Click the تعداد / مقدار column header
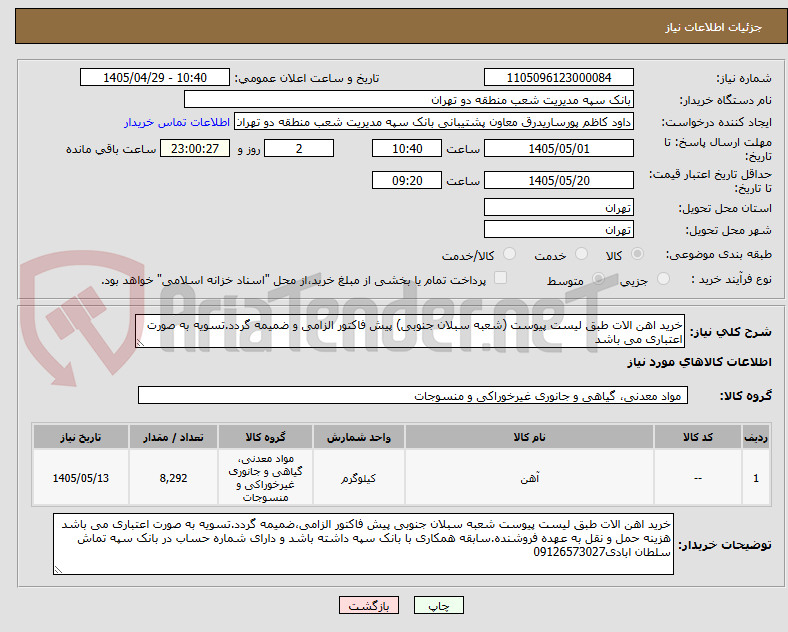The width and height of the screenshot is (788, 632). (173, 437)
